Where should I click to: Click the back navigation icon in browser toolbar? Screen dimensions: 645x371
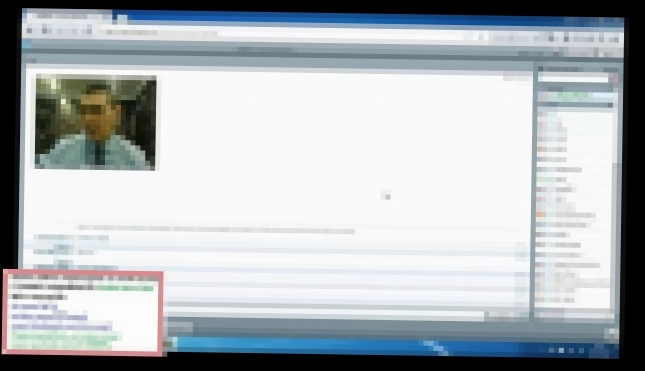30,30
